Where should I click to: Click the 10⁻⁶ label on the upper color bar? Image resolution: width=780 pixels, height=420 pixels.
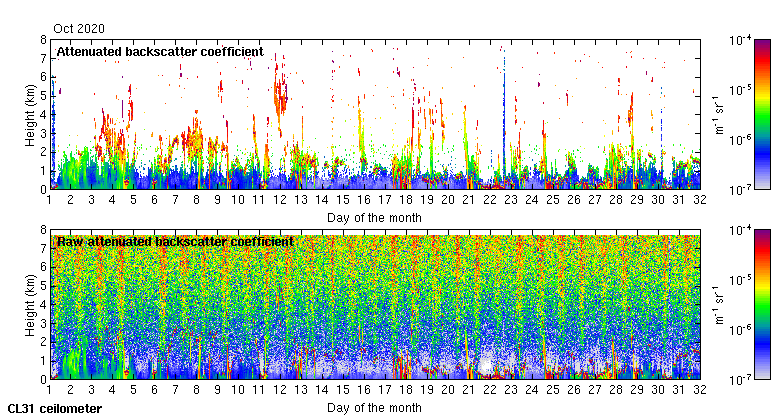(x=740, y=140)
